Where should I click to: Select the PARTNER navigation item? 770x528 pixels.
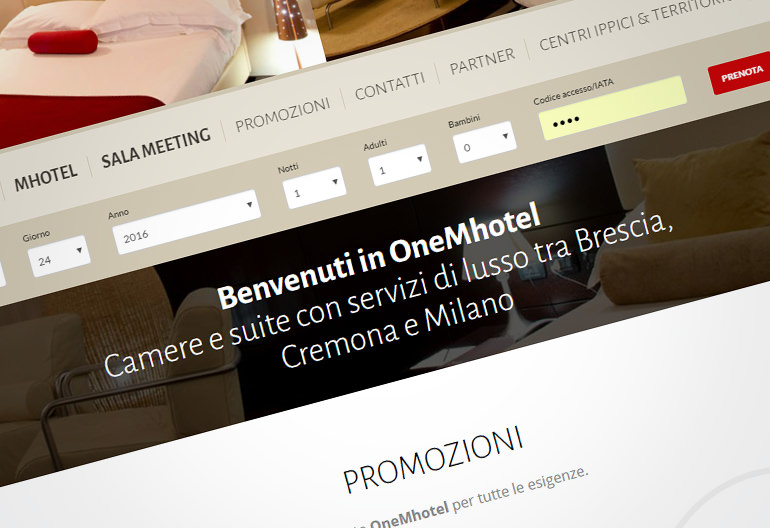pyautogui.click(x=483, y=61)
